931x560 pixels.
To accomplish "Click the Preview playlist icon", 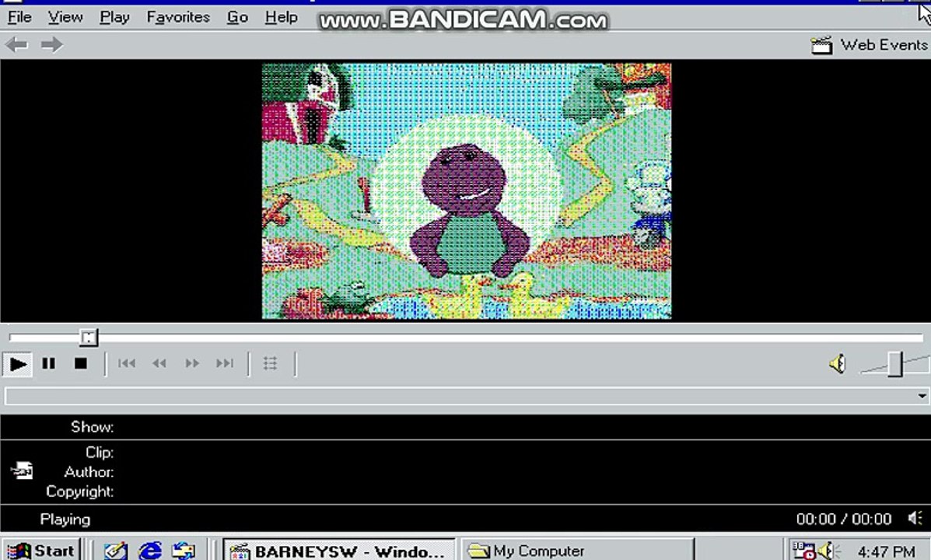I will 270,363.
